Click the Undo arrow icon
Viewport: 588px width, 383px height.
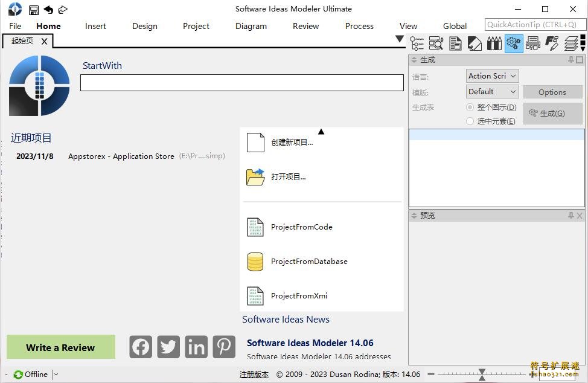48,9
